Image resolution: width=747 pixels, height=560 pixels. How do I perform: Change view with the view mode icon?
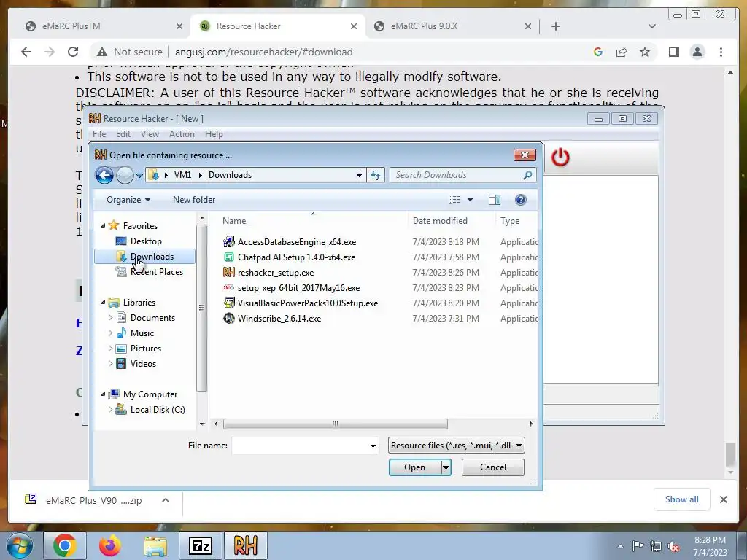[x=454, y=200]
